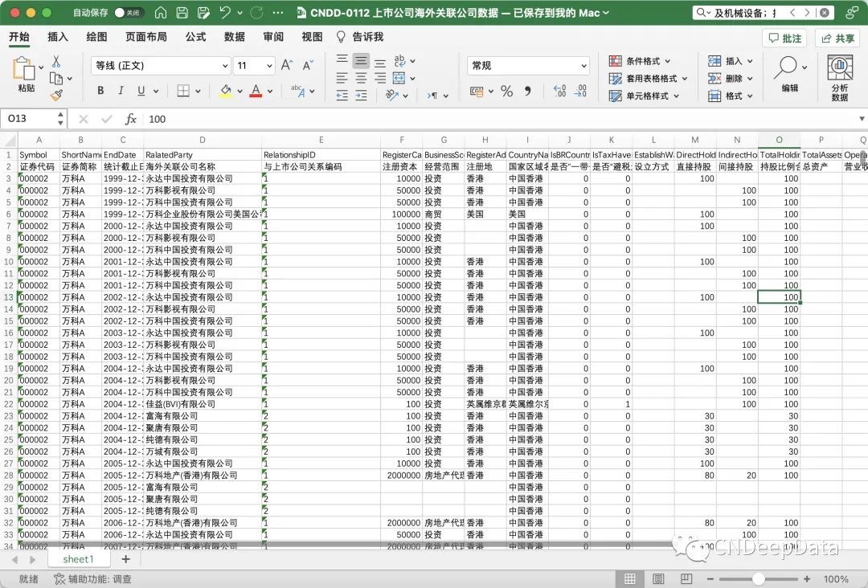This screenshot has height=588, width=868.
Task: Switch to page layout view icon
Action: coord(658,579)
